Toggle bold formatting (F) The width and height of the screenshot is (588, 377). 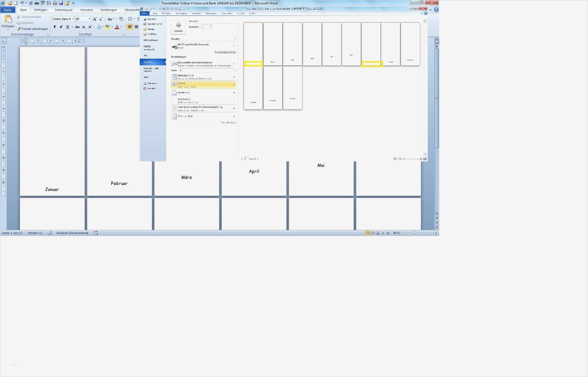55,27
